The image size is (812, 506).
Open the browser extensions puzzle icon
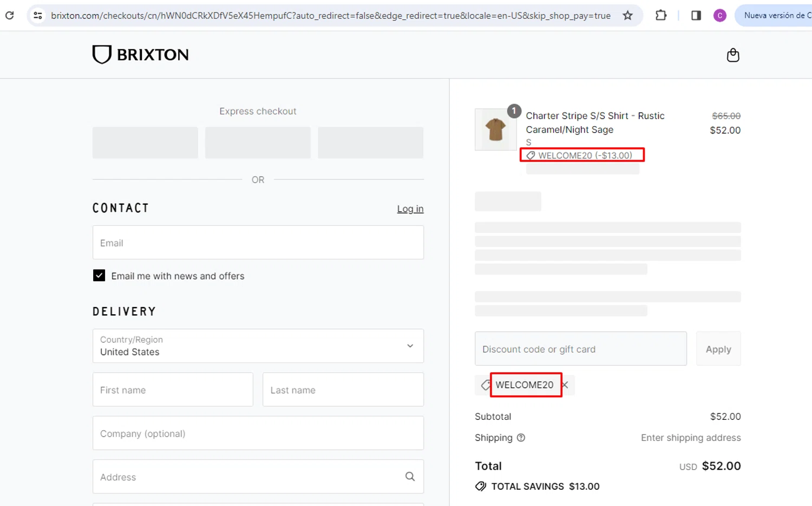coord(661,15)
